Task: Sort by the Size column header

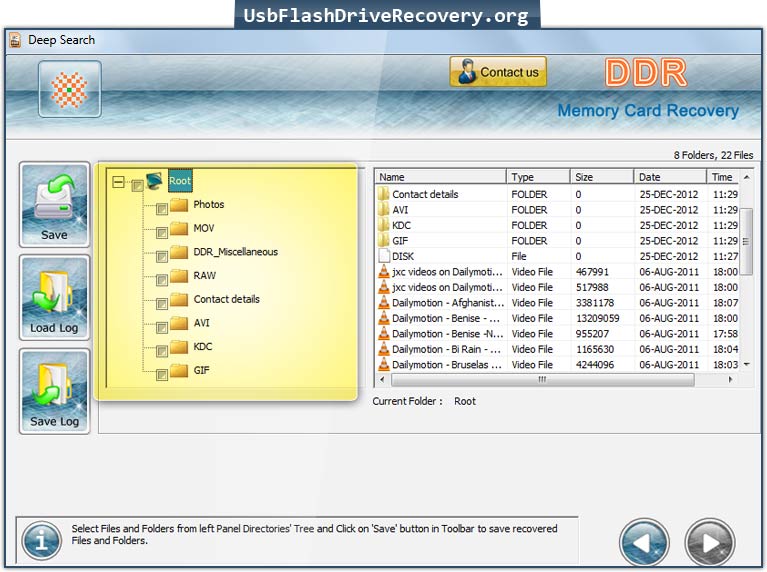Action: (602, 177)
